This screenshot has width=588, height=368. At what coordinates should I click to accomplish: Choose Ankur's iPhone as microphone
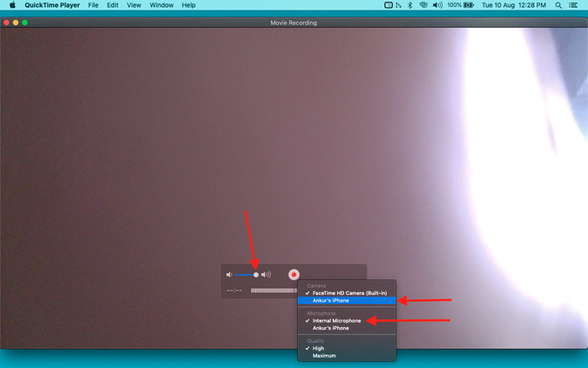coord(347,328)
